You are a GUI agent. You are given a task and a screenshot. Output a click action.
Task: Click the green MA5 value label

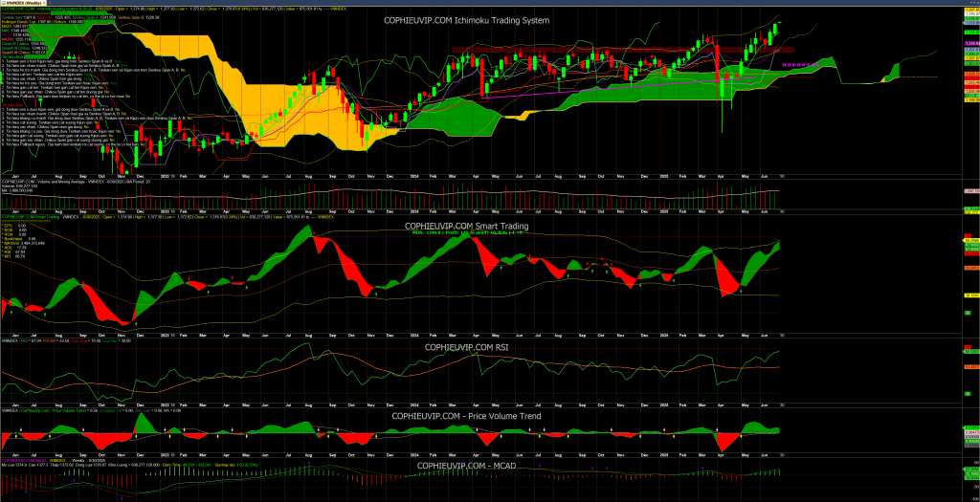coord(14,31)
